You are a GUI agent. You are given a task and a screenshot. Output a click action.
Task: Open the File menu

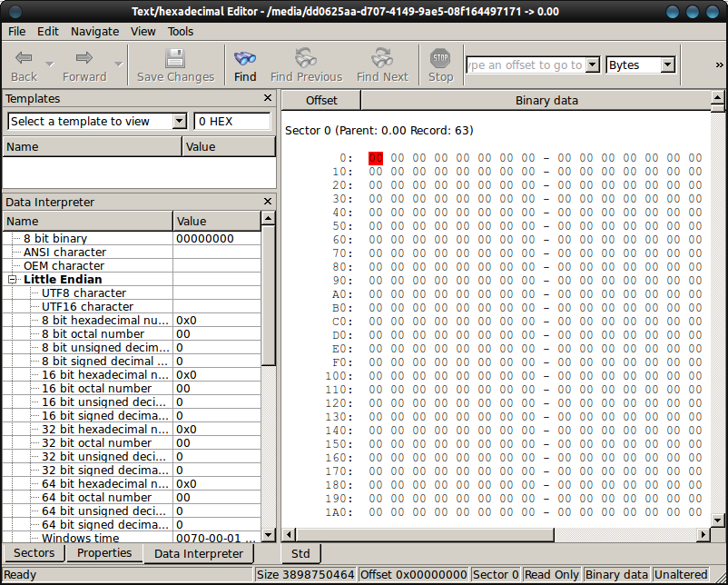16,31
